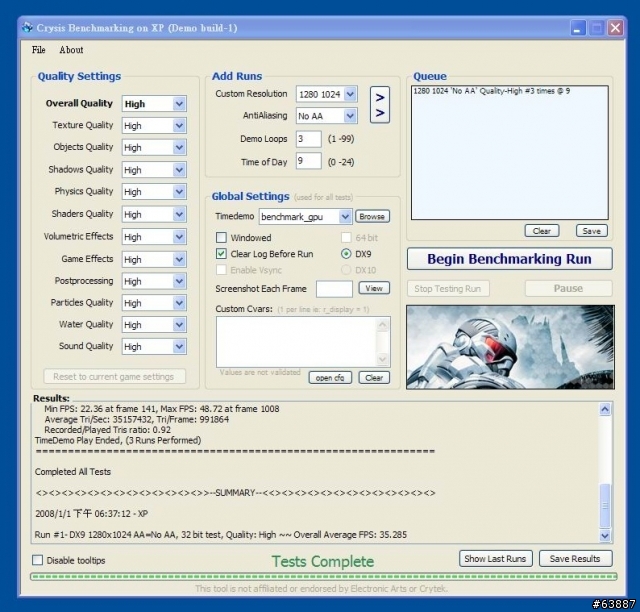Click the Average Tri/Sec result line
This screenshot has width=640, height=612.
pyautogui.click(x=137, y=419)
